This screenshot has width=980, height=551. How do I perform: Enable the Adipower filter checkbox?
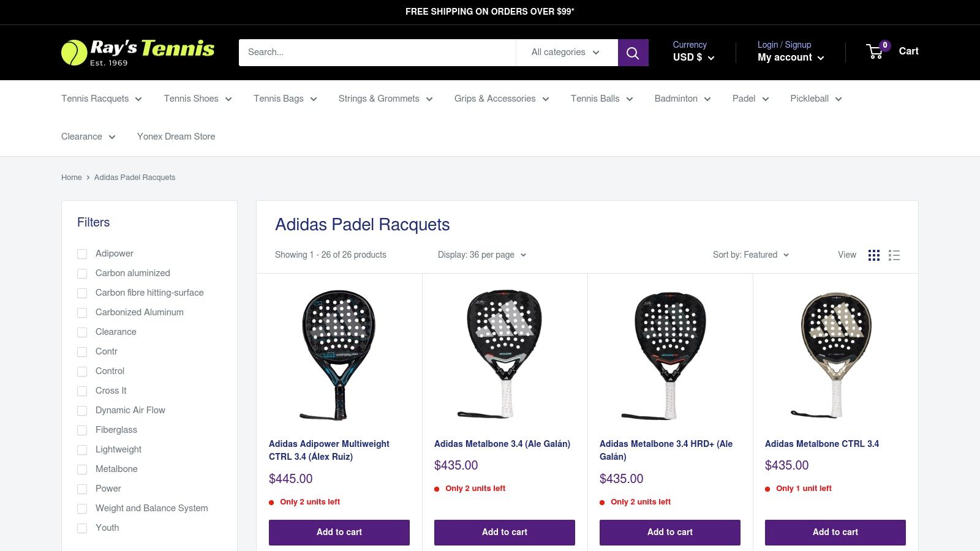click(x=82, y=254)
